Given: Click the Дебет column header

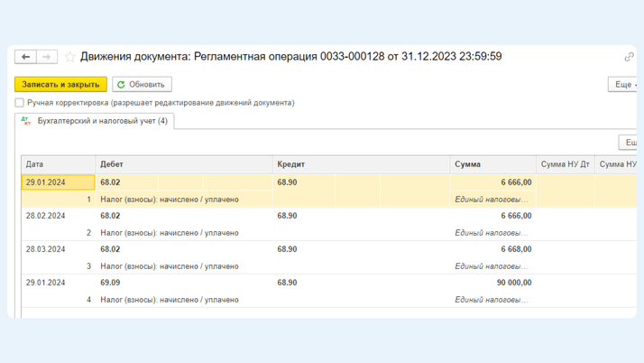Looking at the screenshot, I should tap(183, 164).
